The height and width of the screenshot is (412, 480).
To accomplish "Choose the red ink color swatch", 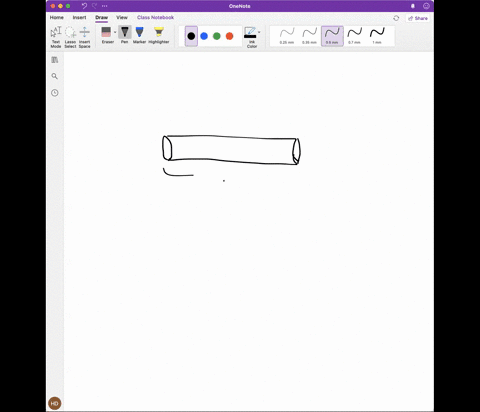I will (x=229, y=36).
